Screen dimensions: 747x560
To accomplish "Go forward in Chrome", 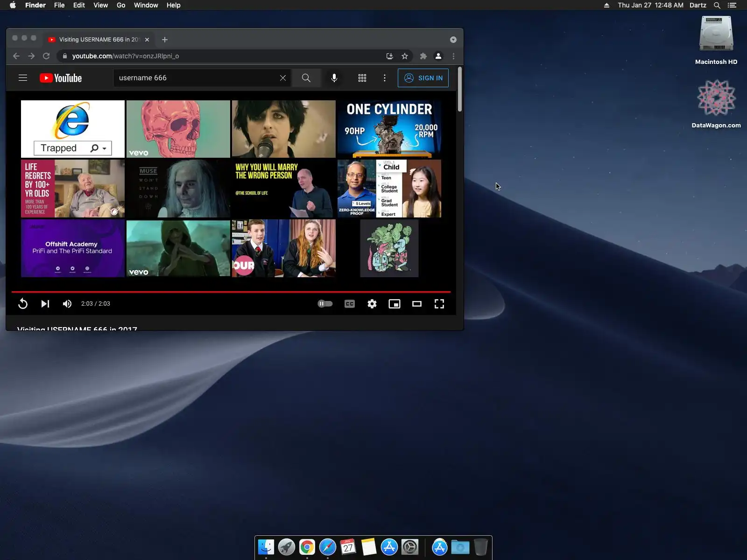I will point(31,56).
